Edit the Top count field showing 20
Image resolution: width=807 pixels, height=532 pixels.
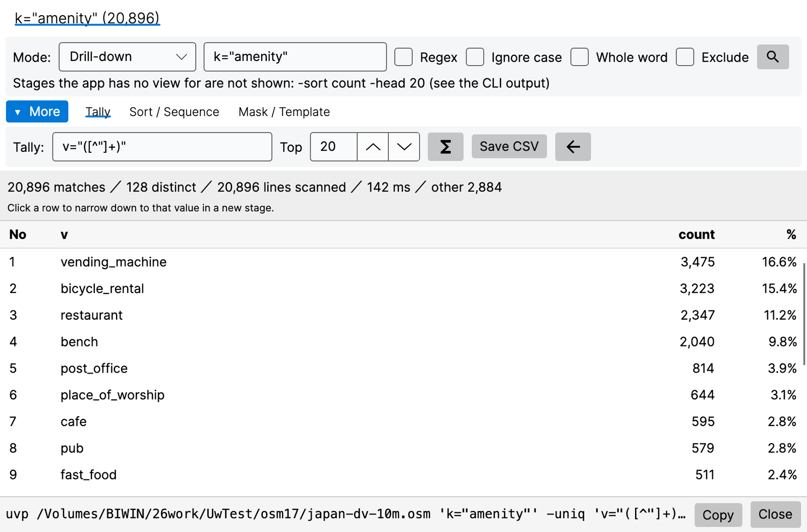pos(333,147)
